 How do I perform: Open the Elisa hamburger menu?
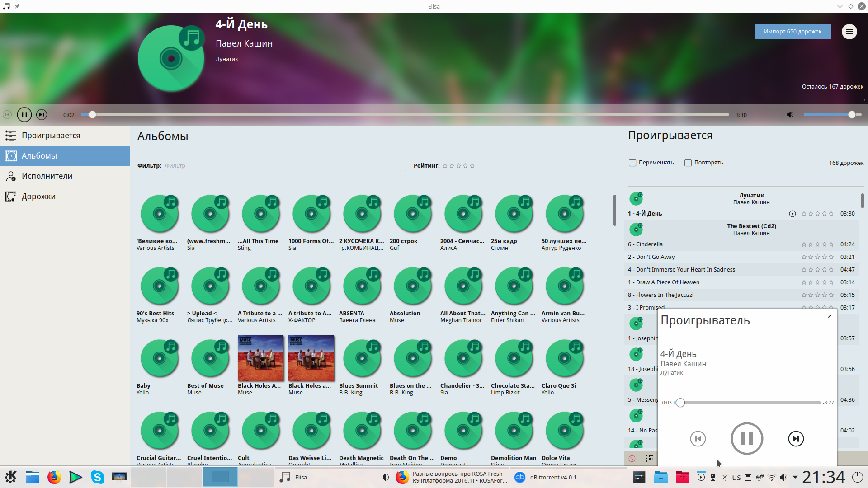pyautogui.click(x=849, y=32)
